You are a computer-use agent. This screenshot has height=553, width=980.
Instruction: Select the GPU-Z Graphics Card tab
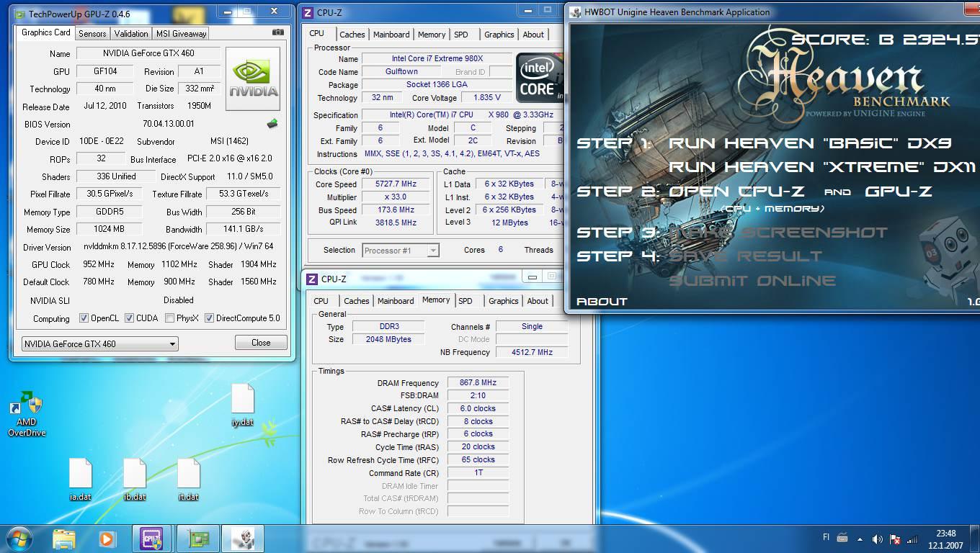46,32
